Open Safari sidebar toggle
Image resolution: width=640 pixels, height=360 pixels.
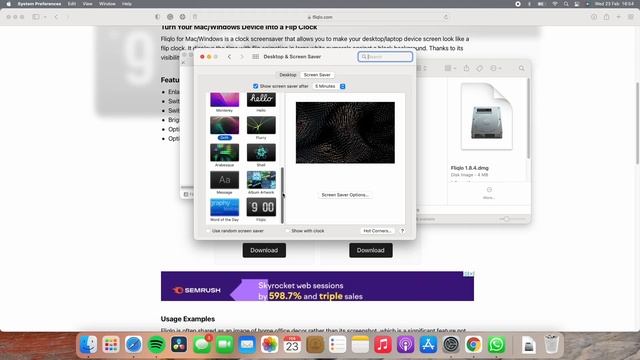pos(36,17)
